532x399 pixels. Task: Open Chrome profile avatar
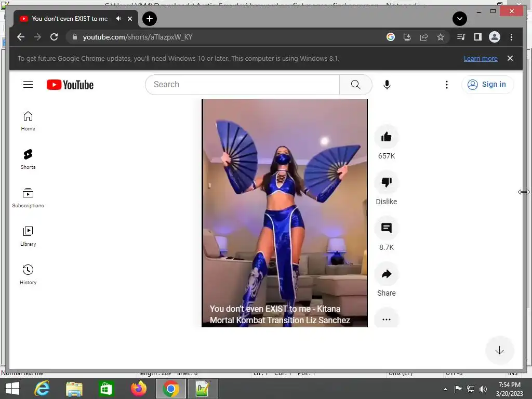(x=495, y=37)
